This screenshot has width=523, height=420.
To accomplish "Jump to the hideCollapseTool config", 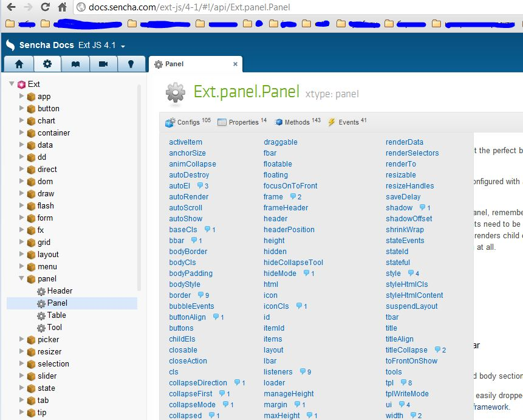I will click(x=293, y=263).
